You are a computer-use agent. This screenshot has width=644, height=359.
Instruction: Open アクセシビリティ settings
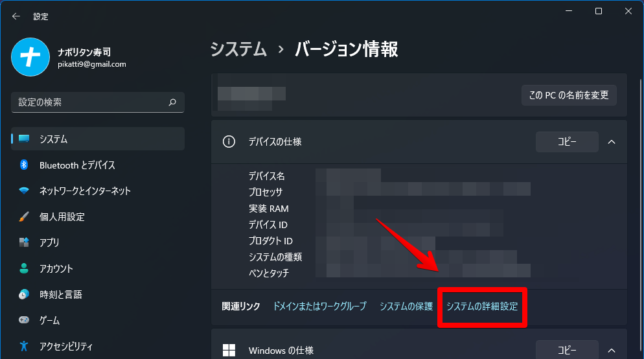(x=98, y=346)
